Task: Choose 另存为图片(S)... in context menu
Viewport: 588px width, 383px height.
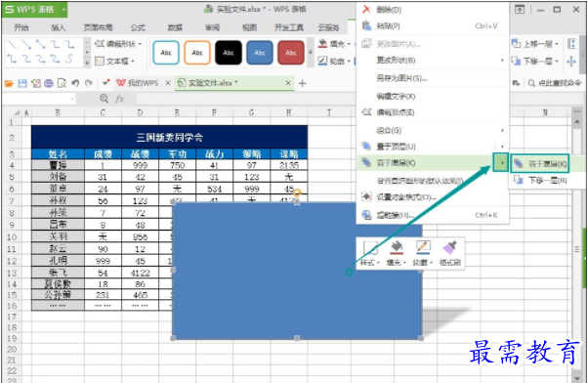Action: click(x=433, y=78)
